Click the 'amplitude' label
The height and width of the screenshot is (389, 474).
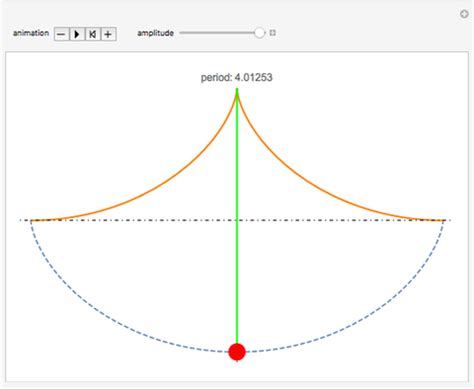[x=155, y=33]
